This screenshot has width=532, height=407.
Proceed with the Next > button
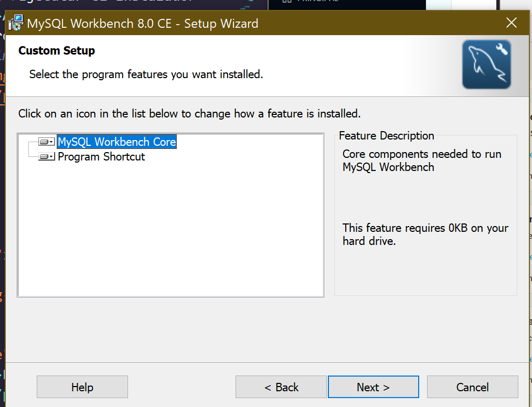point(373,387)
